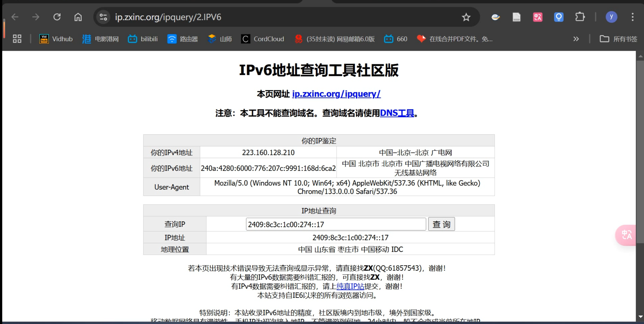Click the scrollbar down arrow
Image resolution: width=644 pixels, height=324 pixels.
[640, 317]
